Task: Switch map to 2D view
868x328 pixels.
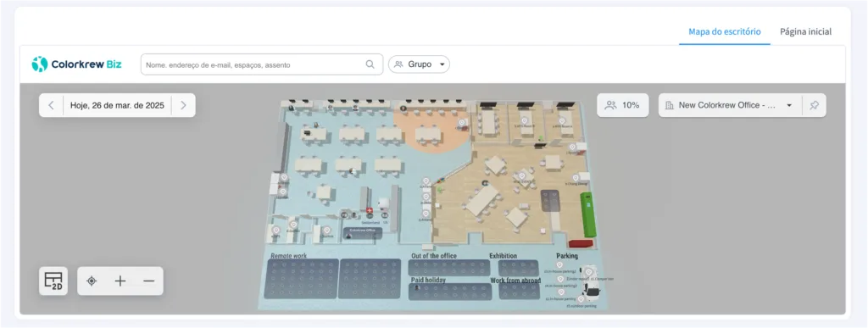Action: (x=53, y=281)
